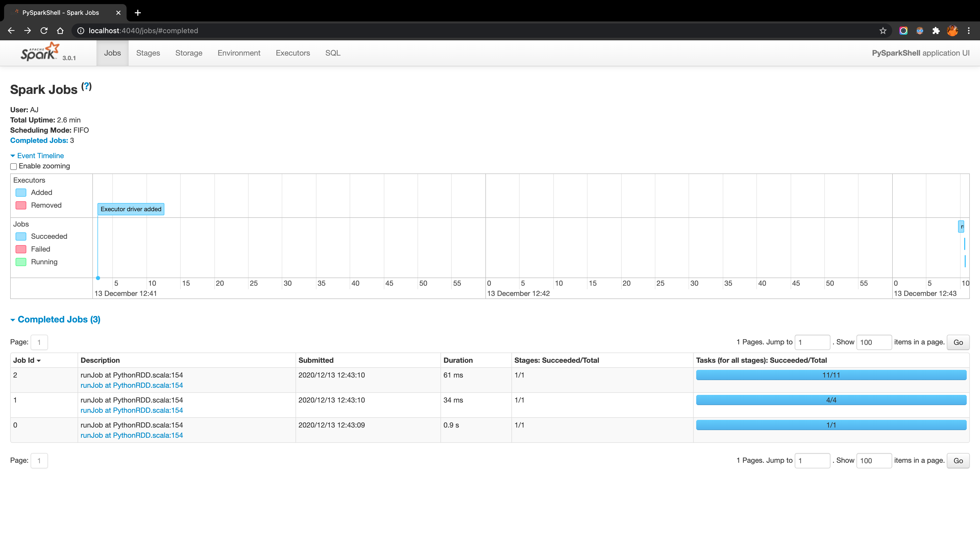980x551 pixels.
Task: Select the succeeded job box at timeline end
Action: pos(961,227)
